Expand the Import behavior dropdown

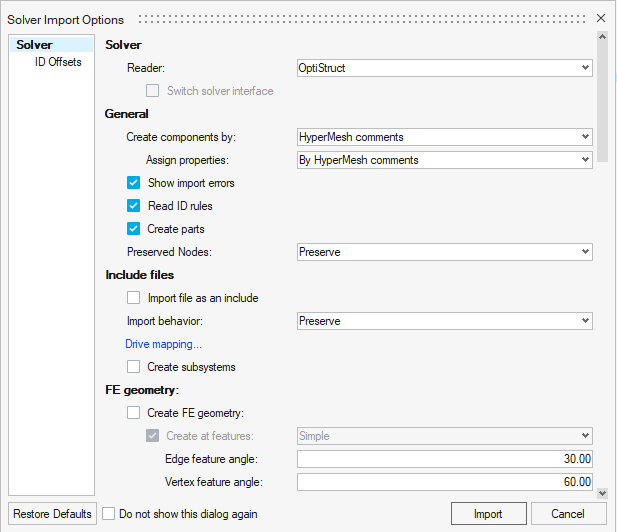click(444, 321)
